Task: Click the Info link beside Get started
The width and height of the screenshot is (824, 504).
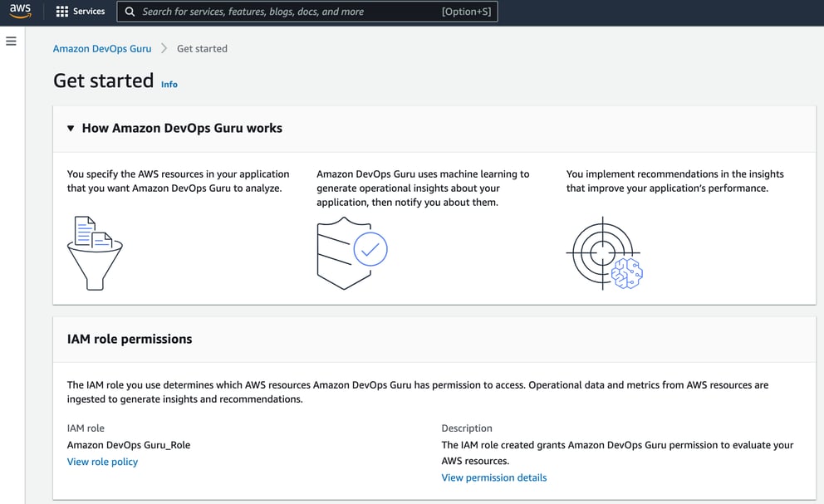Action: 169,84
